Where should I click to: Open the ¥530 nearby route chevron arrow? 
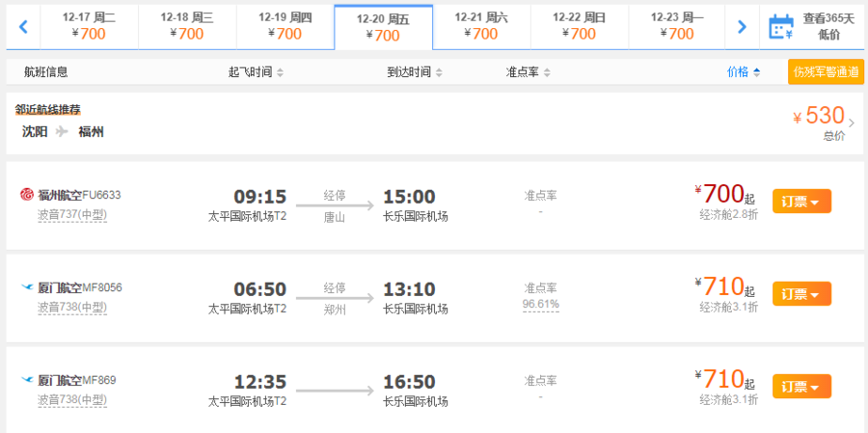click(x=852, y=122)
